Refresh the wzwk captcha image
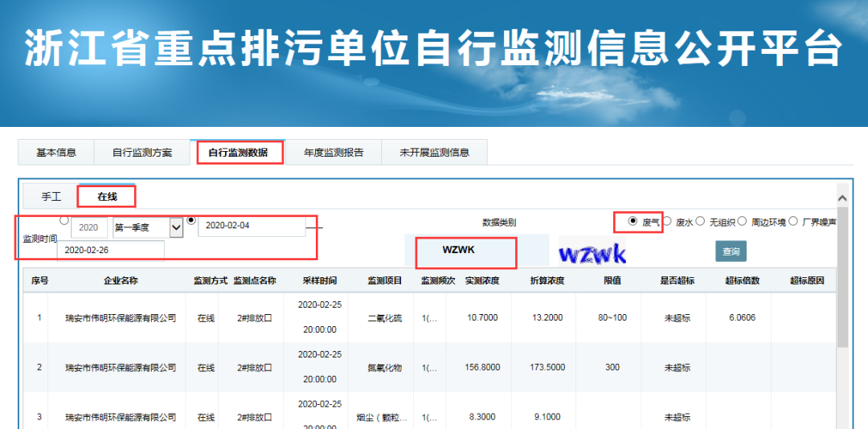Viewport: 868px width, 429px height. pyautogui.click(x=592, y=252)
